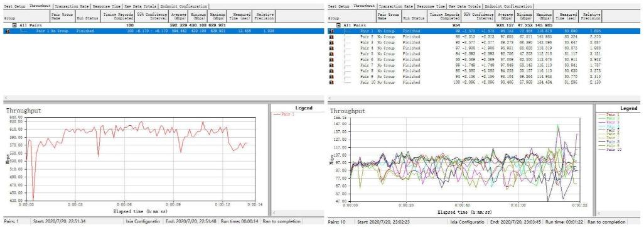Open Transaction Rate tab in right window
The image size is (644, 227).
pyautogui.click(x=396, y=7)
